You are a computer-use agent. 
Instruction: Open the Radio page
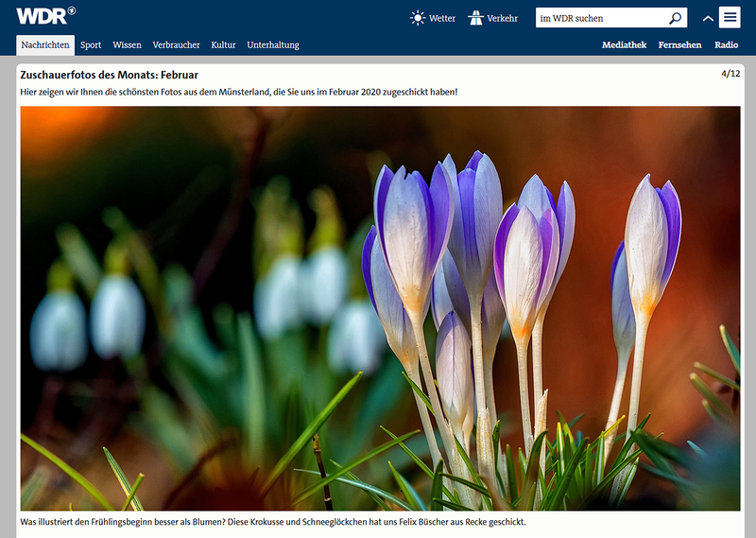(x=727, y=44)
